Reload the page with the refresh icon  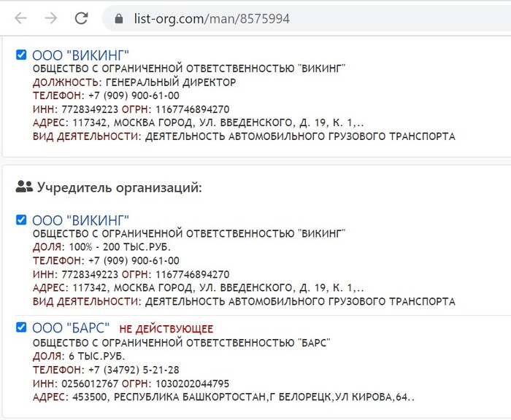pyautogui.click(x=82, y=18)
